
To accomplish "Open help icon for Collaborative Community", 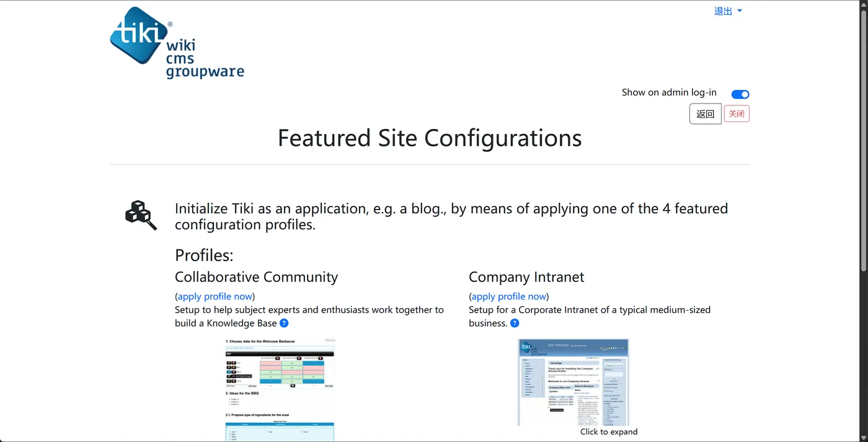I will click(284, 323).
